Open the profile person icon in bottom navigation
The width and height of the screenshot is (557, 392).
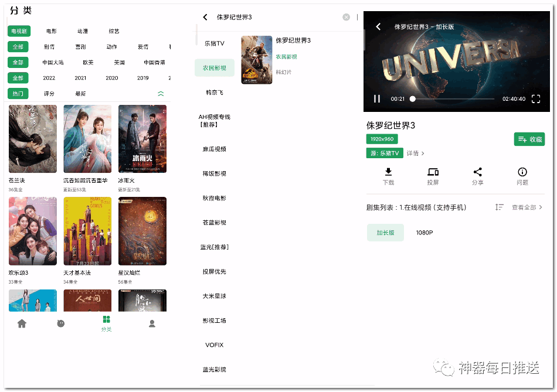[152, 323]
